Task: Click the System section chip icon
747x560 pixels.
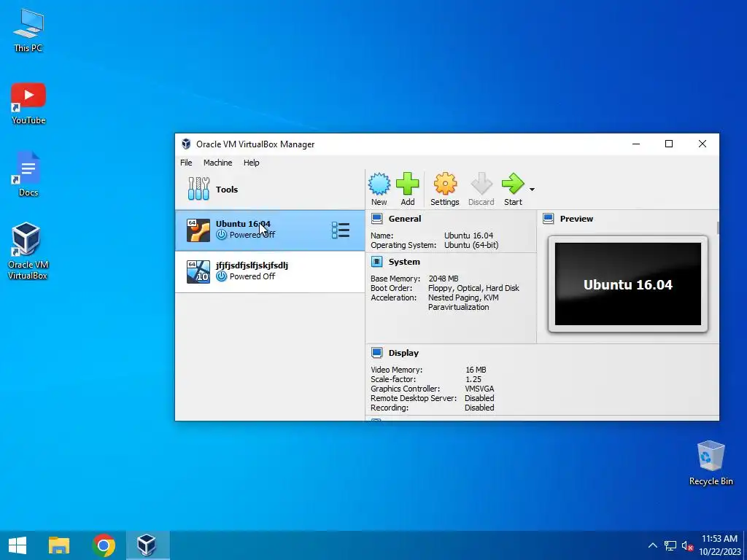Action: [x=377, y=262]
